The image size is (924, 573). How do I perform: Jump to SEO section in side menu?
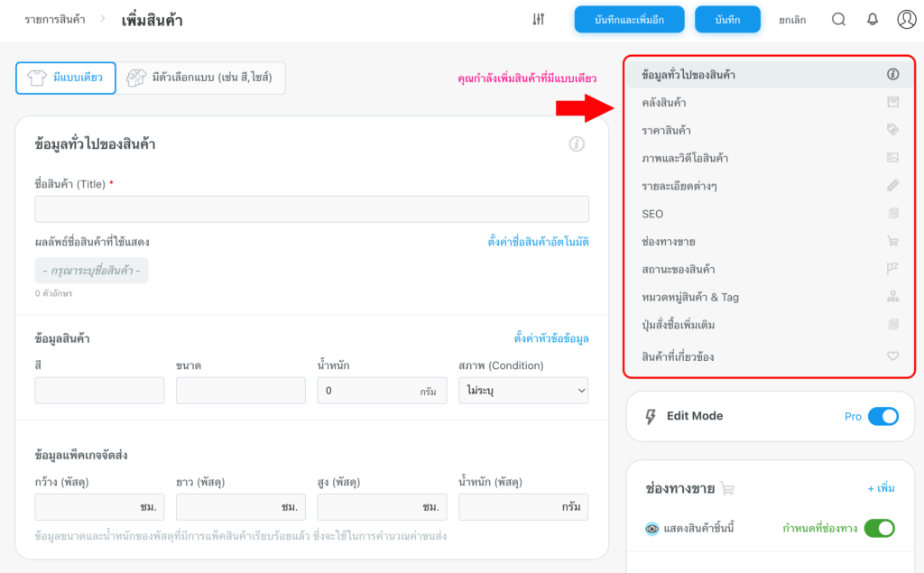tap(652, 214)
